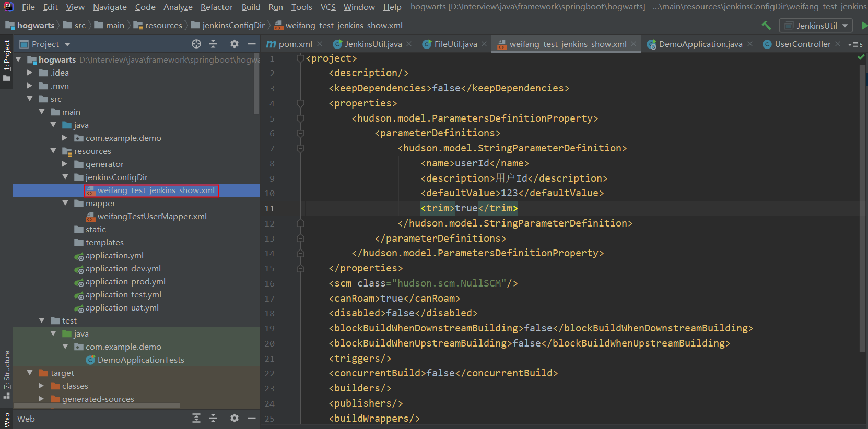Select the templates folder
The image size is (868, 429).
(x=104, y=242)
